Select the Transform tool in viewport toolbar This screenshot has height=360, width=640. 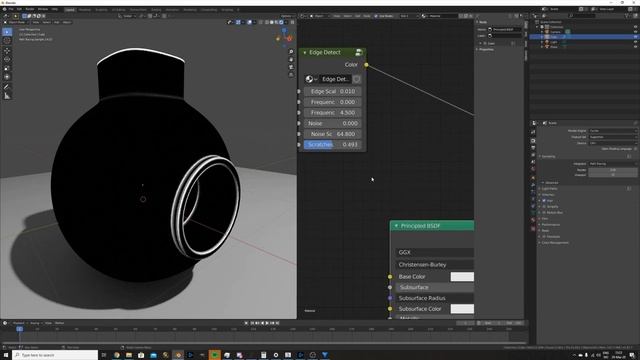point(7,77)
